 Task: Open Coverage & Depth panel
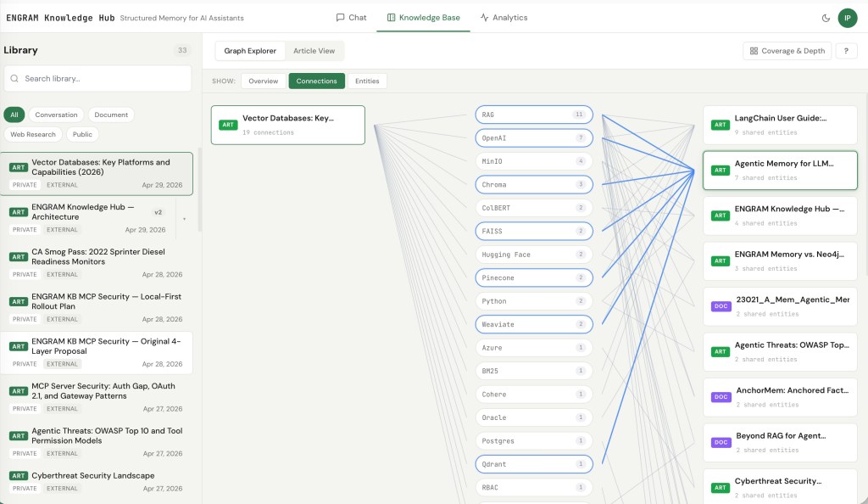coord(787,51)
